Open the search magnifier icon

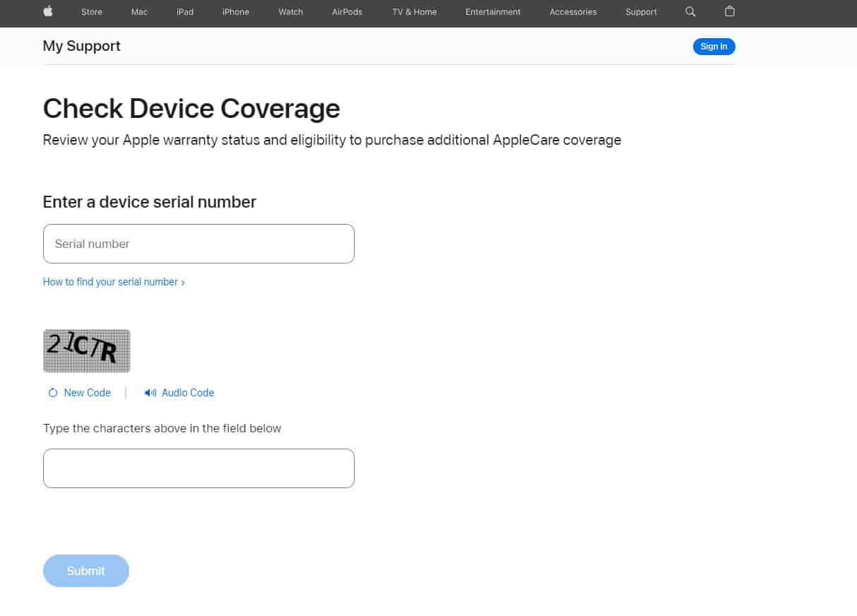click(690, 12)
